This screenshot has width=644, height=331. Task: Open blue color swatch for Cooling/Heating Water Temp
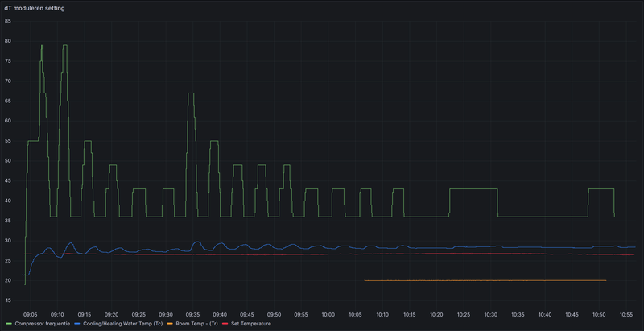[77, 324]
